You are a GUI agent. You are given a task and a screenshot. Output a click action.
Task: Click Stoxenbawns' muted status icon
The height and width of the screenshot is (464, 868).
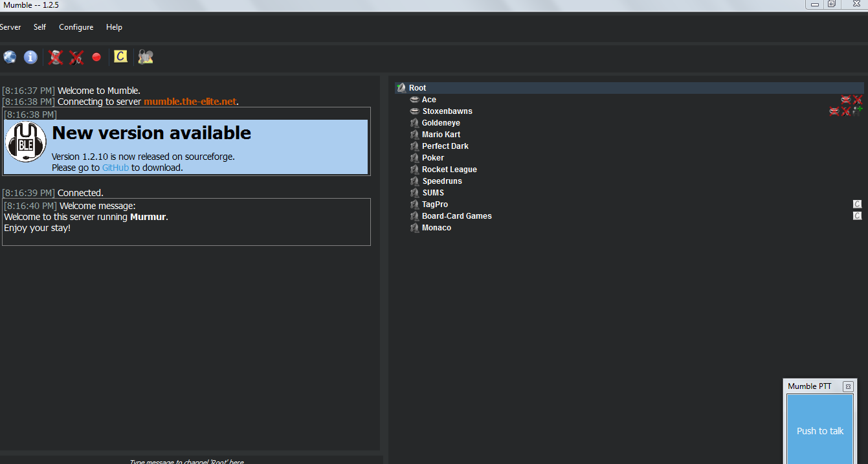click(x=834, y=111)
